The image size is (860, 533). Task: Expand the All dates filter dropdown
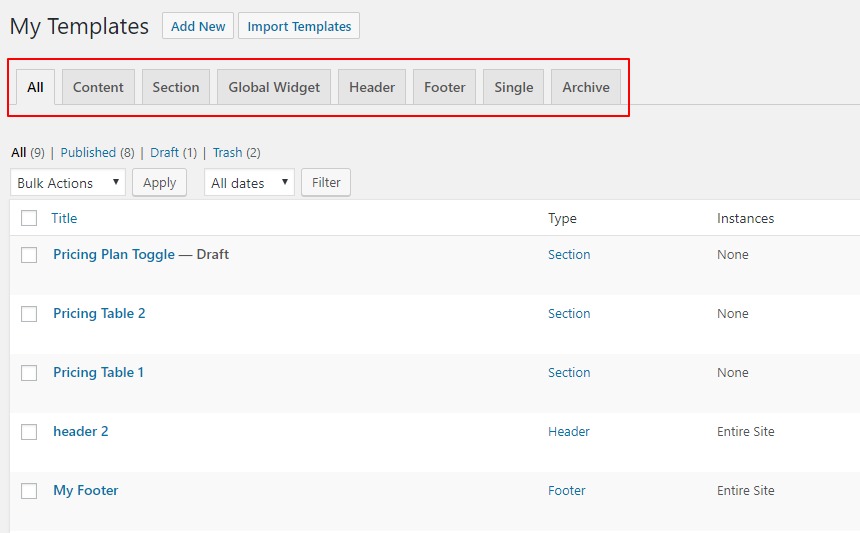249,183
